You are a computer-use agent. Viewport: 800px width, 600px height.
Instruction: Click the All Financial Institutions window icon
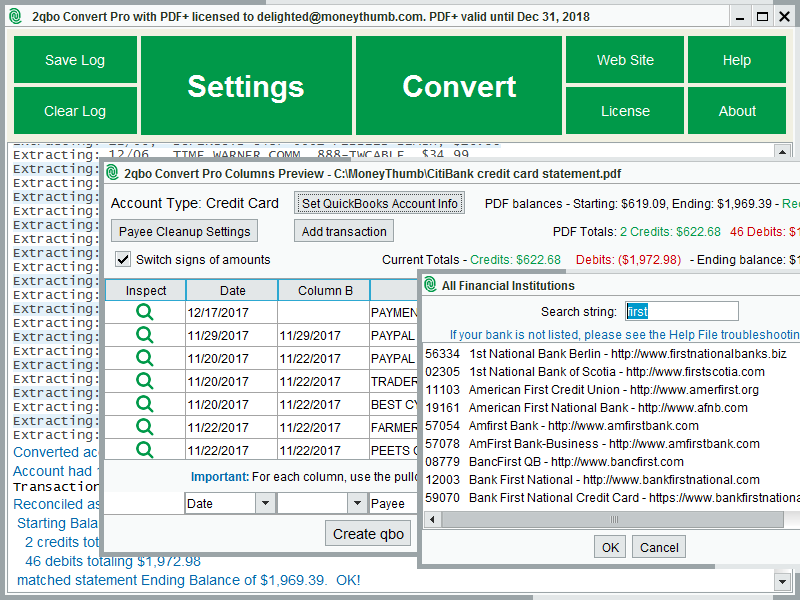pyautogui.click(x=431, y=285)
